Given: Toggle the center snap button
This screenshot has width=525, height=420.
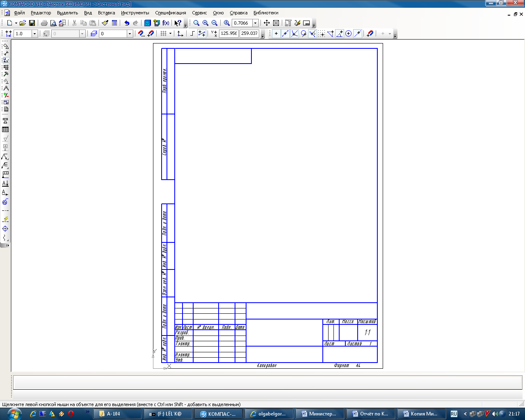Looking at the screenshot, I should tap(349, 34).
